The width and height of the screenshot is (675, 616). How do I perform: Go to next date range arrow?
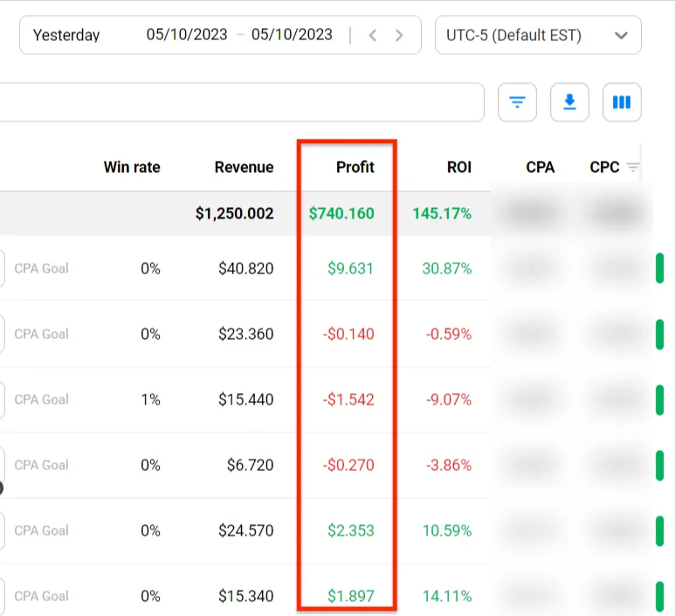point(399,36)
